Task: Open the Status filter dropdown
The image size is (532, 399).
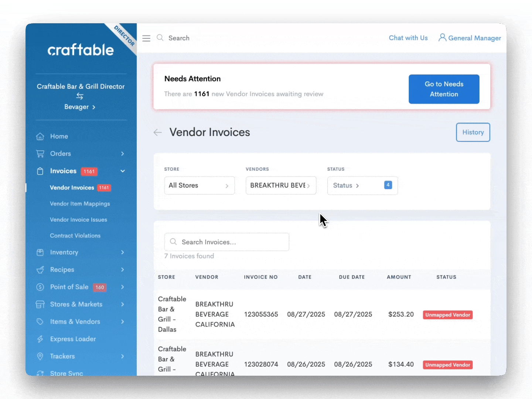Action: point(362,185)
